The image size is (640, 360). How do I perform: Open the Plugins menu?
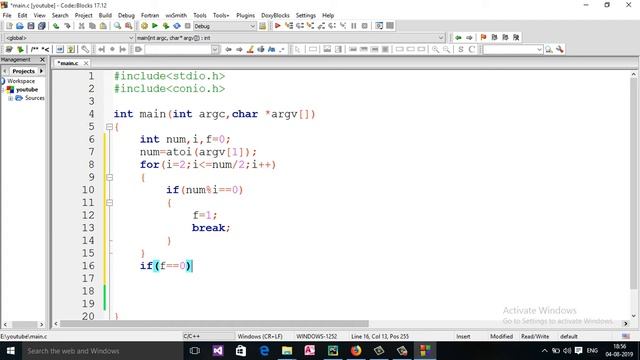[x=245, y=15]
